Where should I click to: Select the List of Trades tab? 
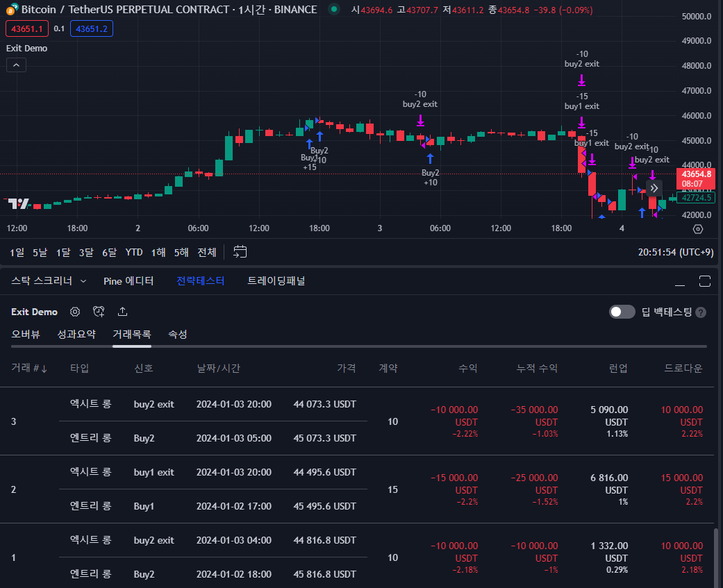[132, 335]
